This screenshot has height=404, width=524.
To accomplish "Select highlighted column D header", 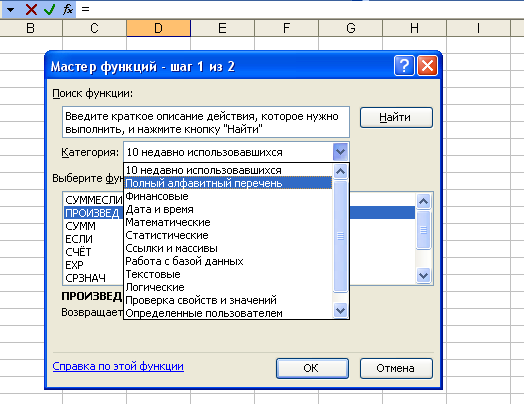I will pos(159,28).
